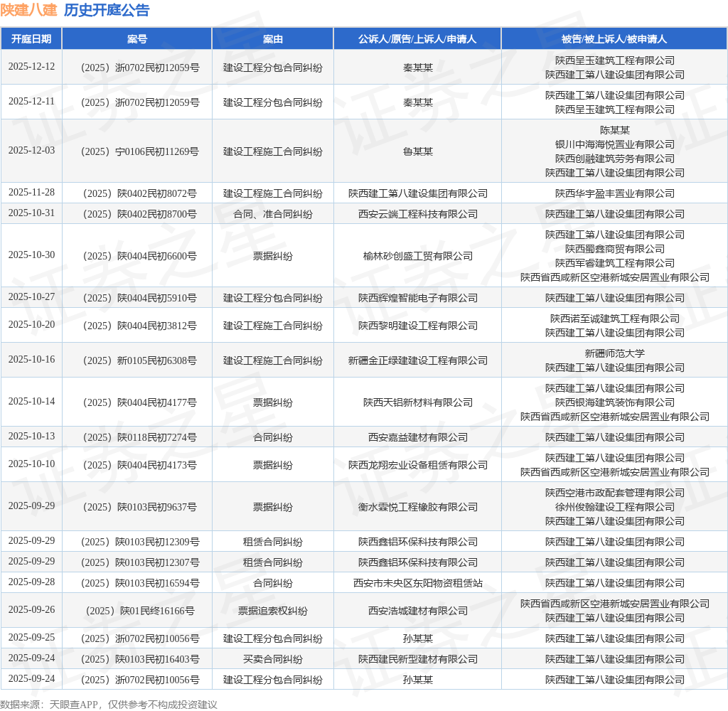Click case number (2025)陕01民终16166号
The width and height of the screenshot is (728, 711).
point(140,611)
